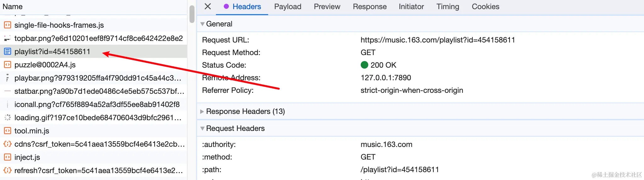Expand the Response Headers (13) section

tap(202, 111)
